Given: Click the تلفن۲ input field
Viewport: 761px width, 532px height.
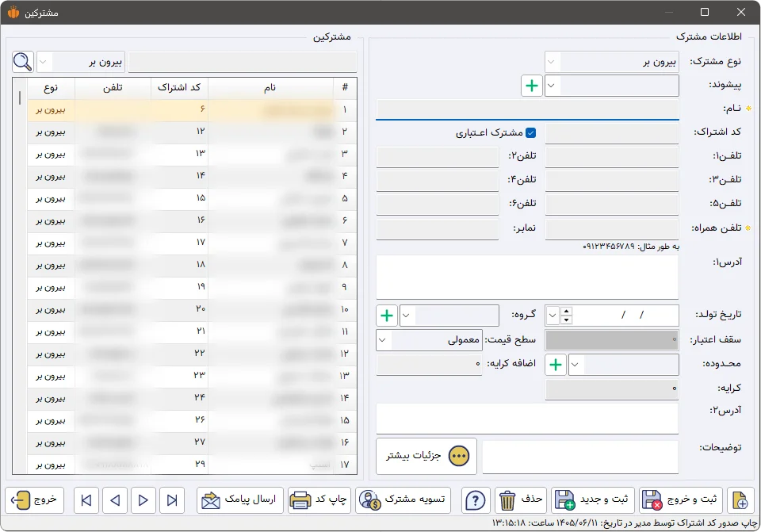Looking at the screenshot, I should click(438, 156).
